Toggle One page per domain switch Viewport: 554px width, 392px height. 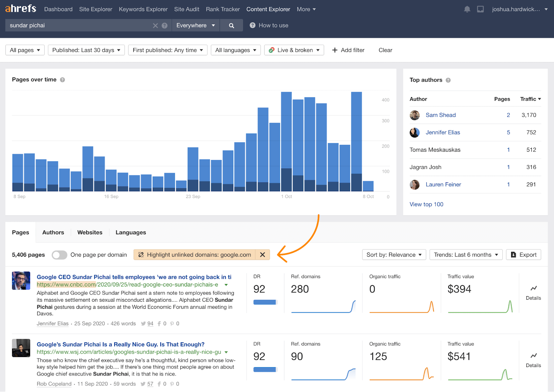coord(59,255)
